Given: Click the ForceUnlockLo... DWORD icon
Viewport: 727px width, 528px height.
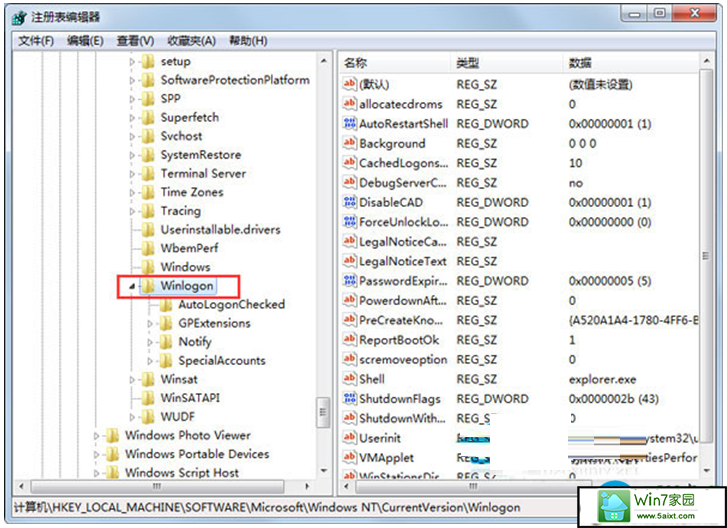Looking at the screenshot, I should pos(350,222).
